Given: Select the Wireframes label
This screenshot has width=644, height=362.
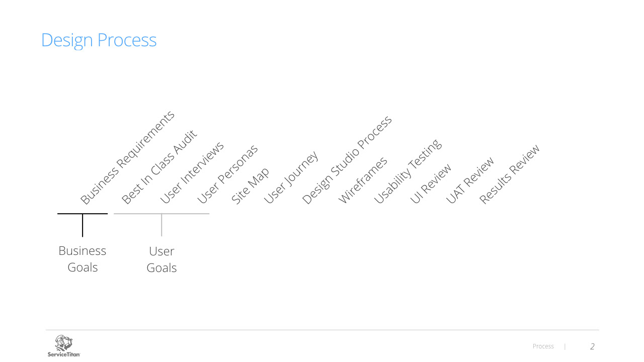Looking at the screenshot, I should (x=363, y=180).
